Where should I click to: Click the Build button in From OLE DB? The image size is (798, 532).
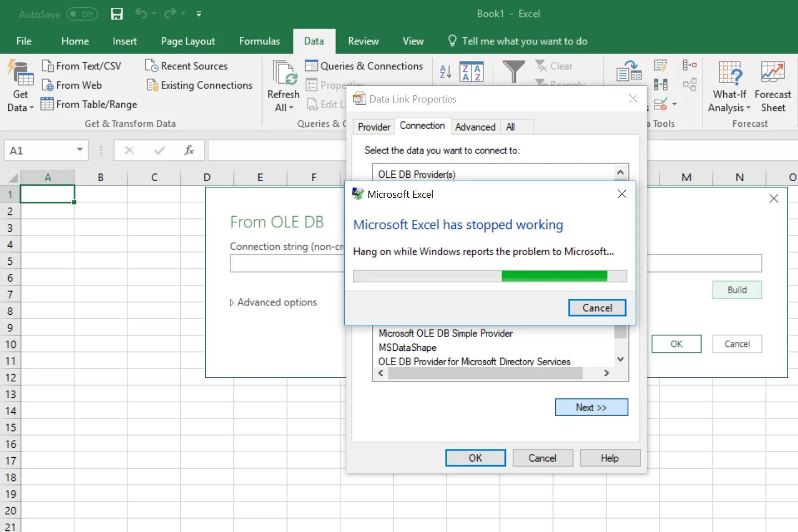pyautogui.click(x=736, y=290)
